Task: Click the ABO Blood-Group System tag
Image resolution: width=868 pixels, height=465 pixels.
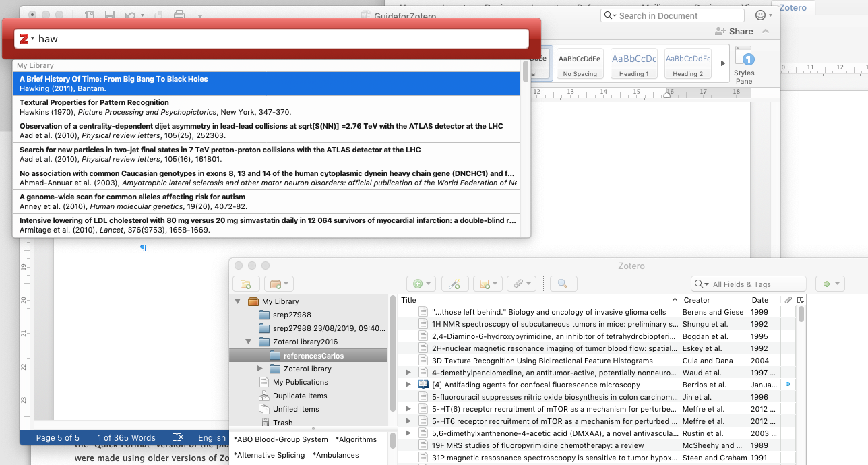Action: tap(281, 439)
